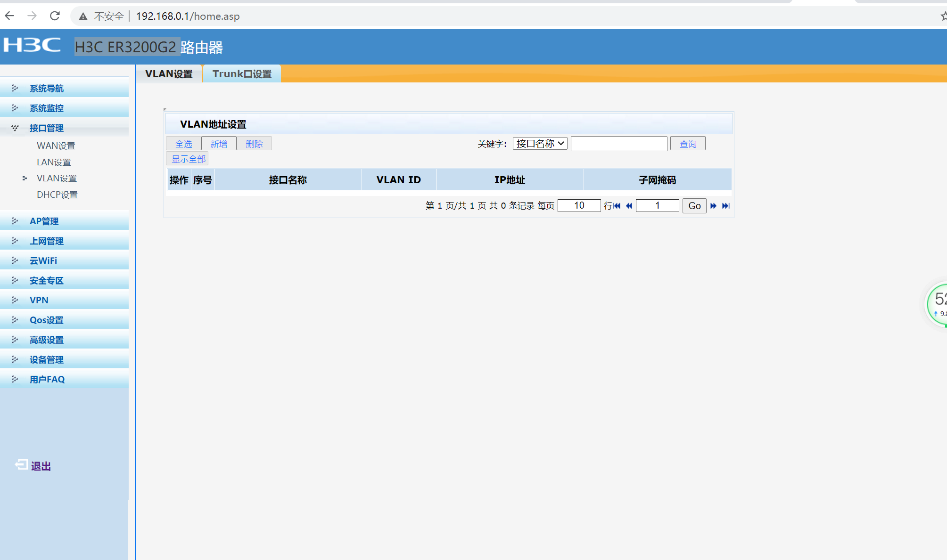Screen dimensions: 947x560
Task: Click the H3C logo
Action: click(x=32, y=45)
